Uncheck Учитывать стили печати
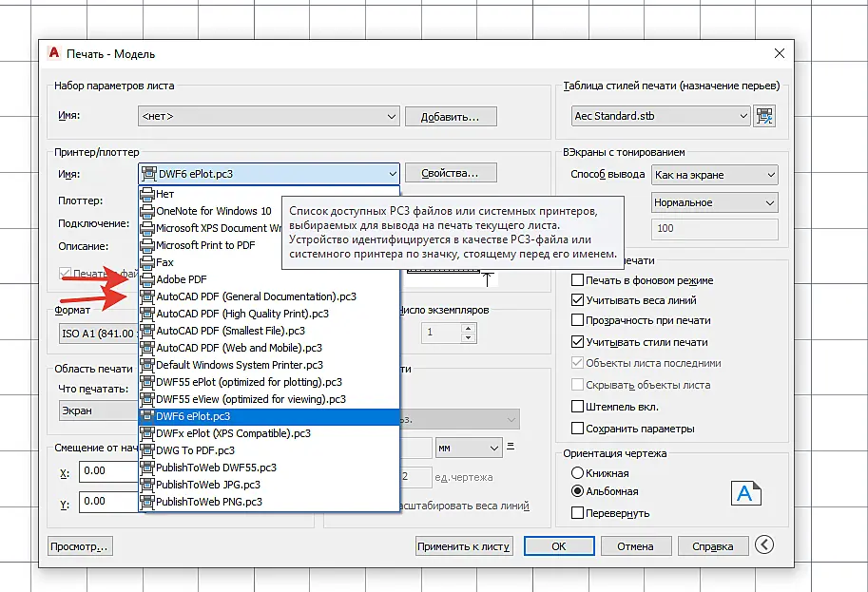868x592 pixels. click(577, 341)
